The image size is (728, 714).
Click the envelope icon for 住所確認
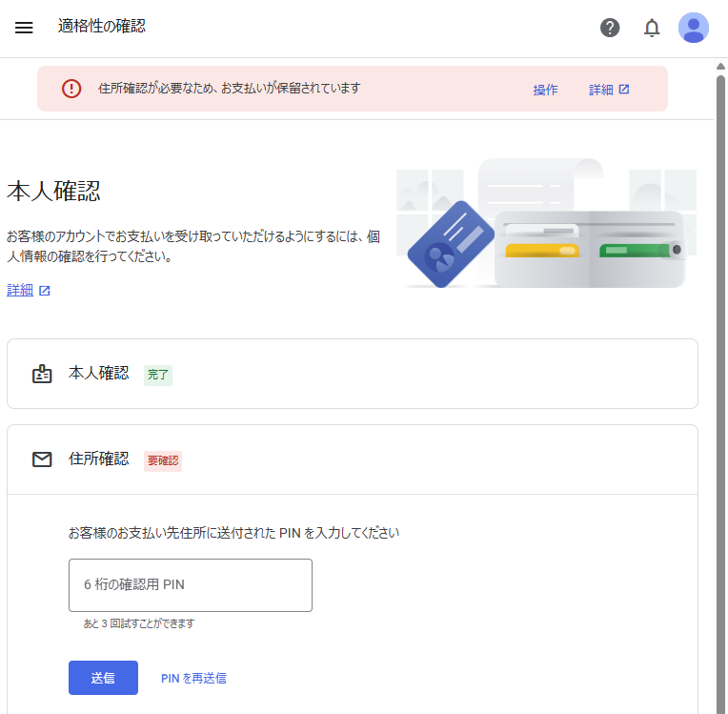42,459
